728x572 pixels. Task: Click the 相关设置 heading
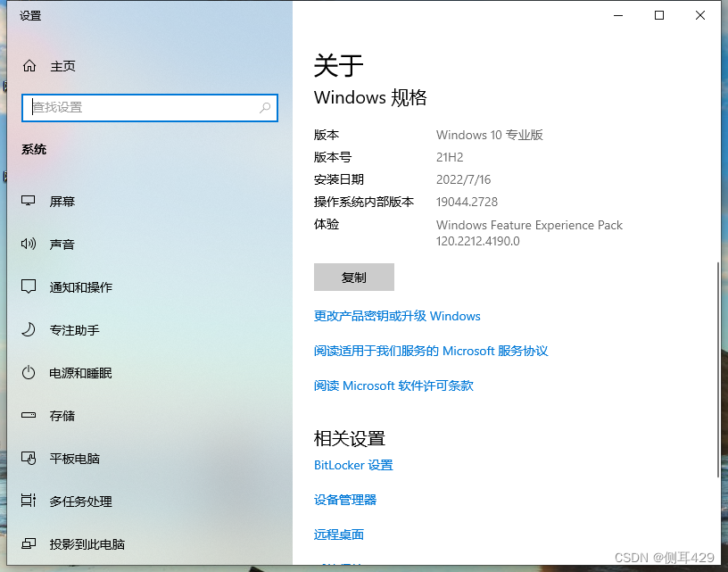coord(350,438)
